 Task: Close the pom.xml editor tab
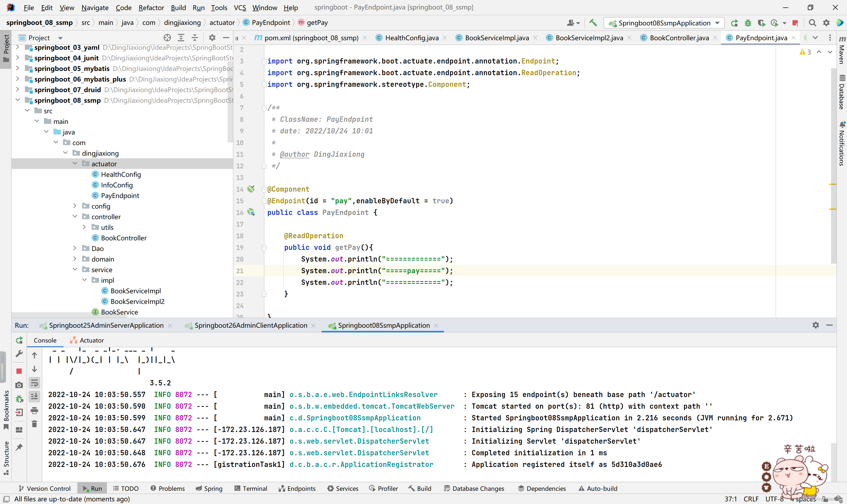tap(365, 38)
